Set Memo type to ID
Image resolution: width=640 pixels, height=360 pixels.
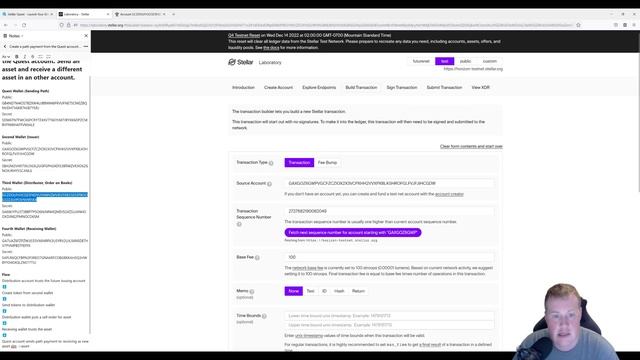tap(324, 291)
